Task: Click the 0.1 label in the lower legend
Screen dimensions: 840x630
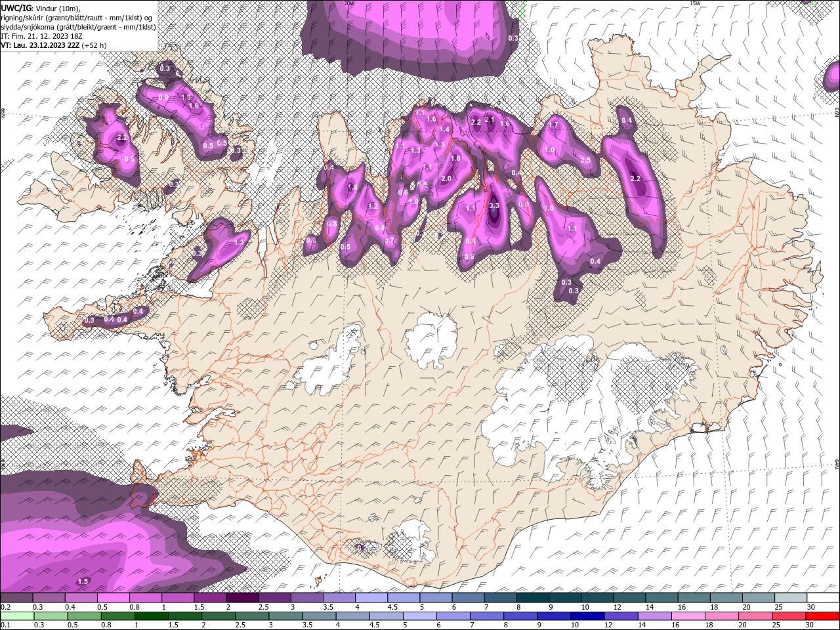Action: 5,625
